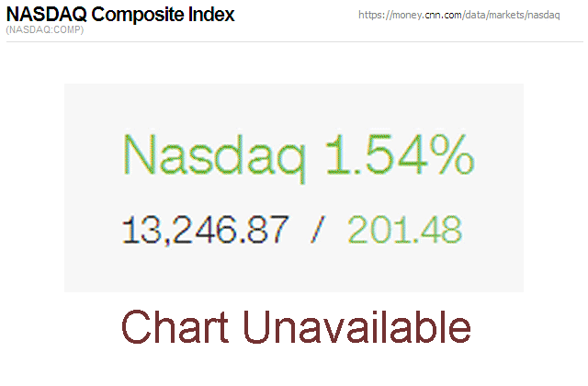Viewport: 588px width, 386px height.
Task: Select the (NASDAQ:COMP) ticker symbol
Action: point(45,30)
